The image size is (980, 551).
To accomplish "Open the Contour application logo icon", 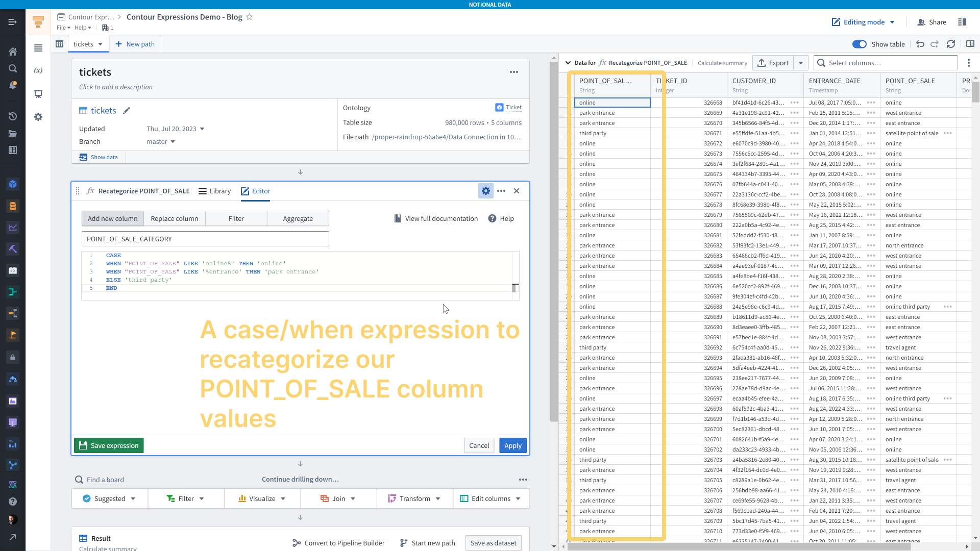I will (x=38, y=22).
